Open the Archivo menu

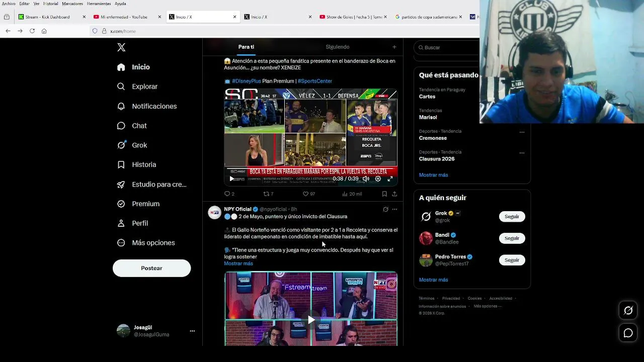pos(9,4)
